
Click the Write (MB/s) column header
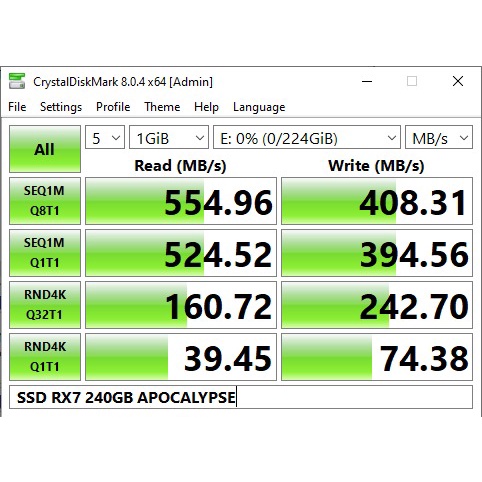pos(376,166)
